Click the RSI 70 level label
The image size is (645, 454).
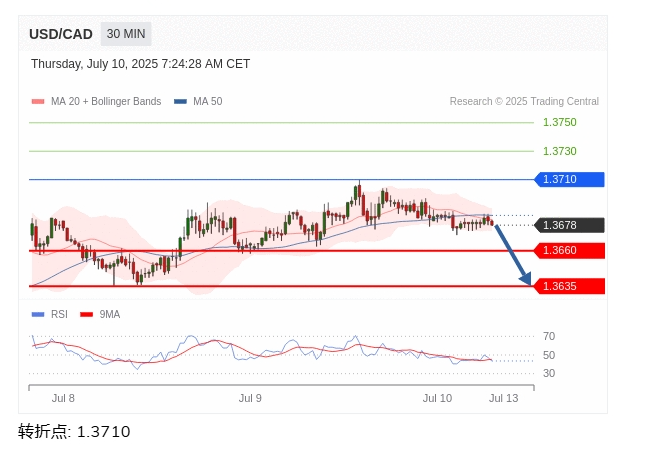coord(549,336)
